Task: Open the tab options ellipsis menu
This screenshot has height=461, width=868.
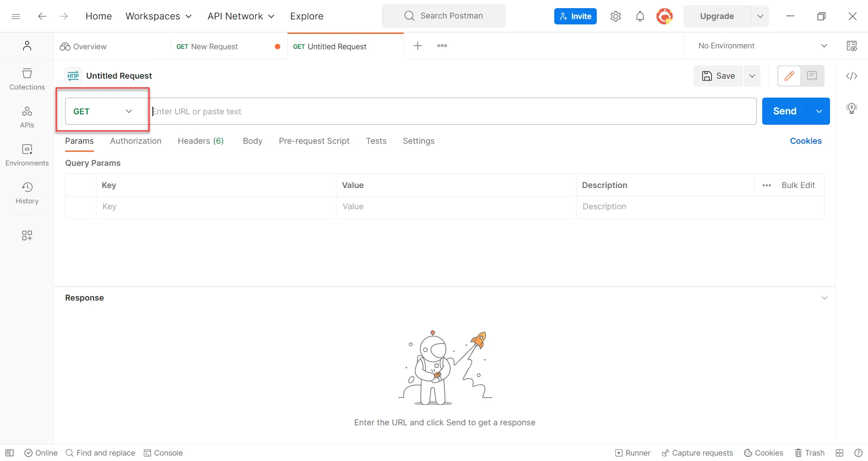Action: click(x=442, y=46)
